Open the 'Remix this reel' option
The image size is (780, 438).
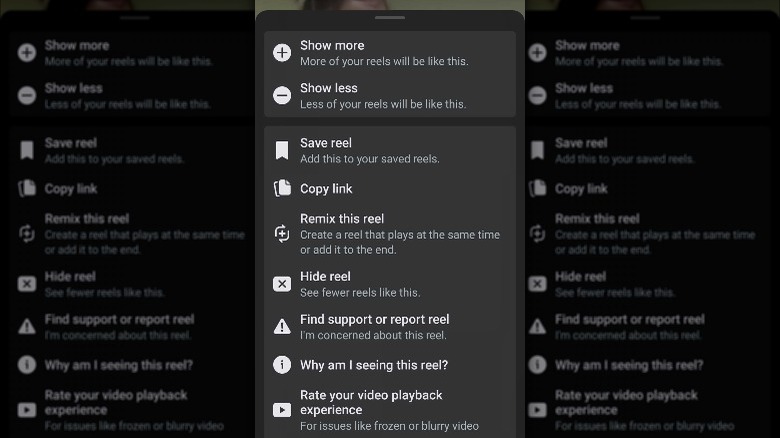342,219
